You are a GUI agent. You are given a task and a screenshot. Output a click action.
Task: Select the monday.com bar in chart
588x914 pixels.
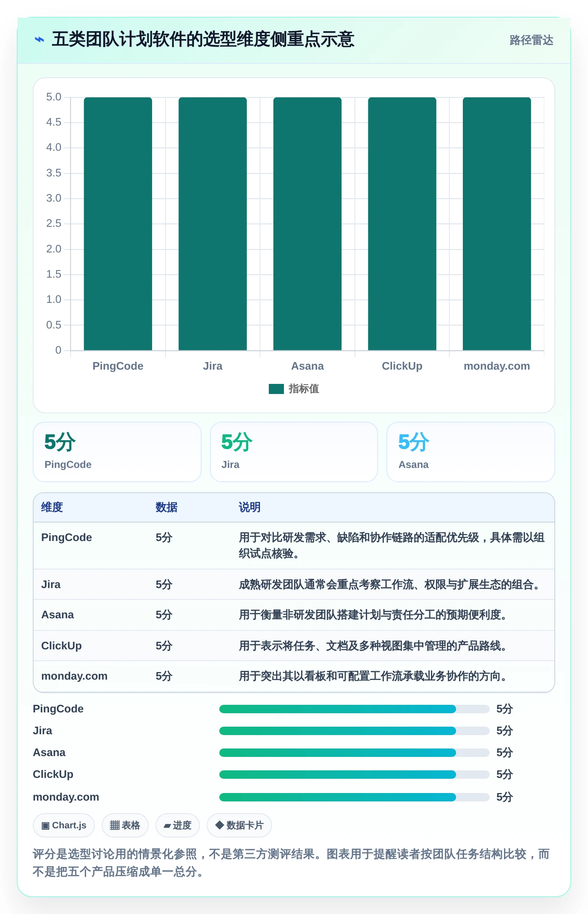497,223
